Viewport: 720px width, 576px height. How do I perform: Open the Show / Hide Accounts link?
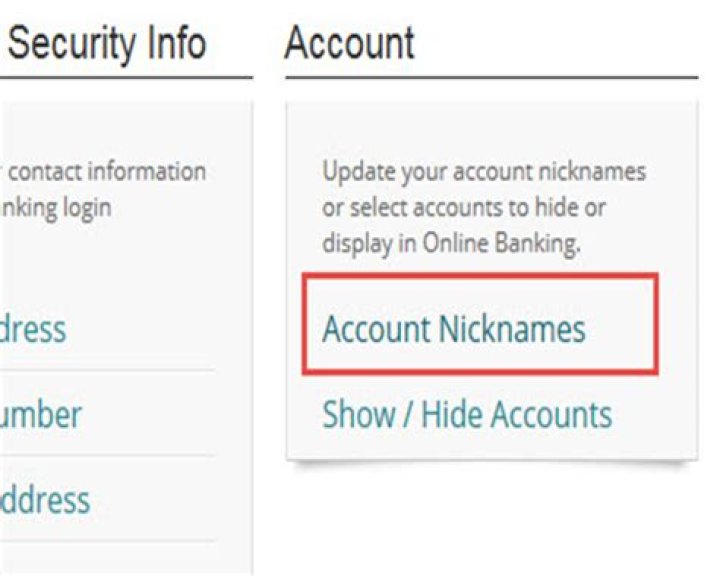pyautogui.click(x=466, y=414)
